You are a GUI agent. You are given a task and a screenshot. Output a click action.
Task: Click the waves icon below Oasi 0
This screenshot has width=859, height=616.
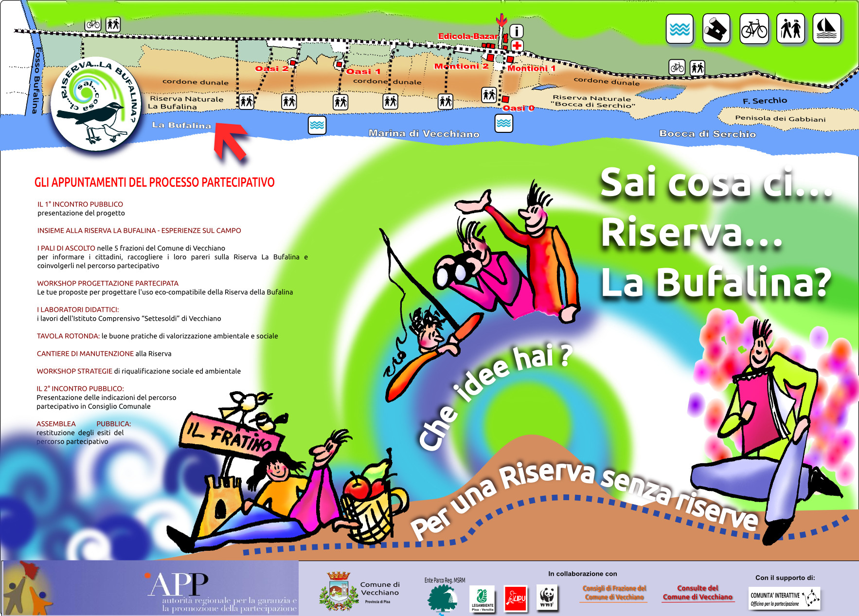(503, 123)
